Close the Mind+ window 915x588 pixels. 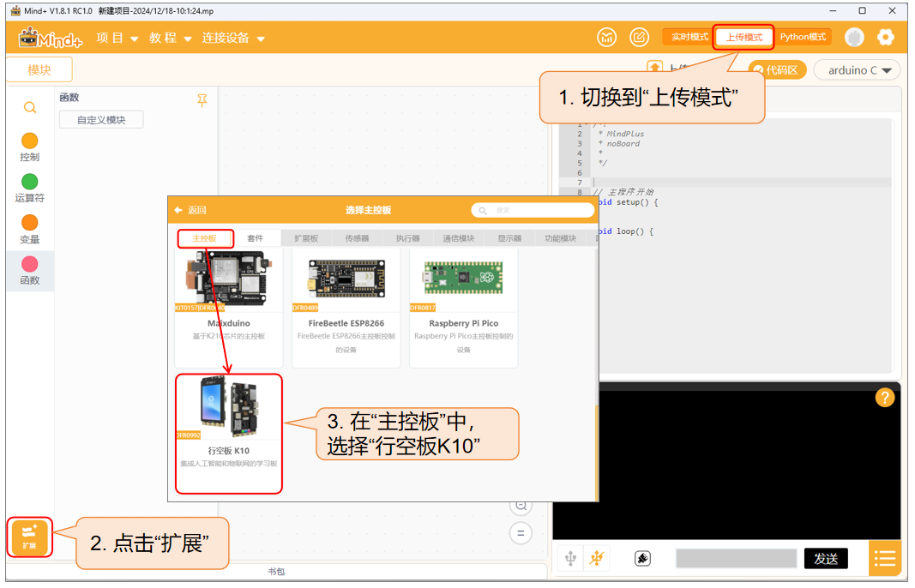[x=892, y=11]
